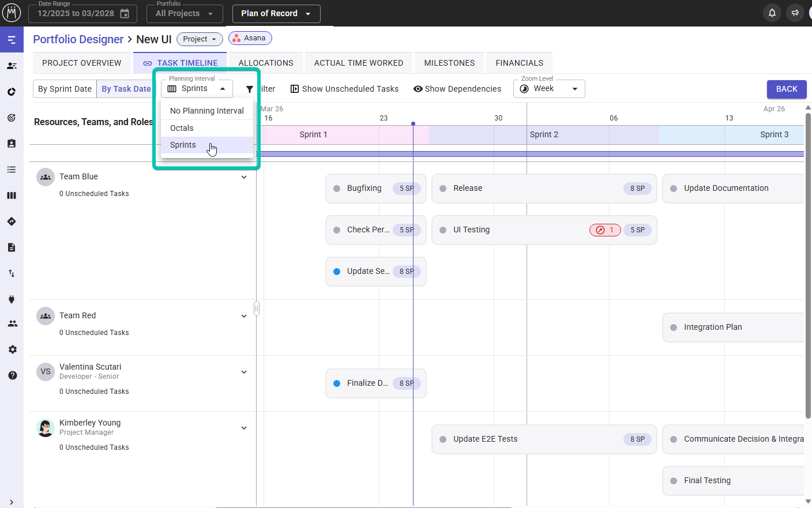Open the Asana integration chip
Viewport: 812px width, 508px height.
click(250, 37)
